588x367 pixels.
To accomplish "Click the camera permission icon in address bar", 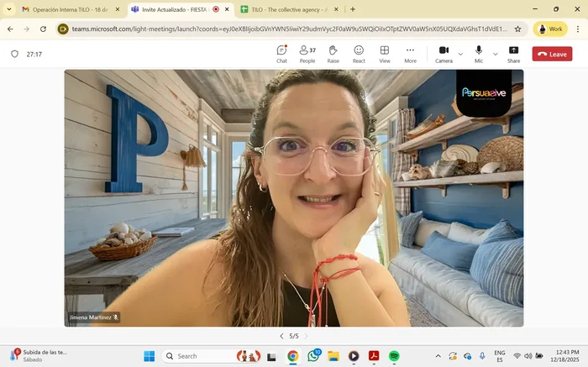I will pos(63,29).
